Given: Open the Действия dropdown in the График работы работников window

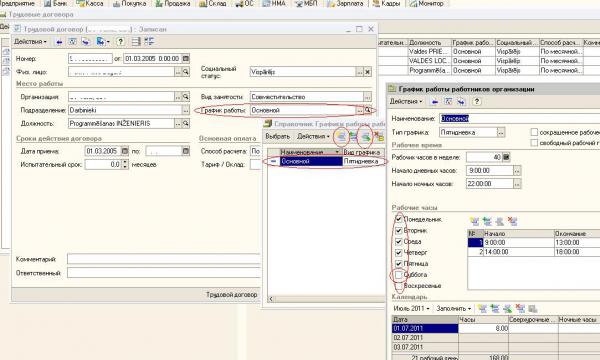Looking at the screenshot, I should (x=406, y=102).
